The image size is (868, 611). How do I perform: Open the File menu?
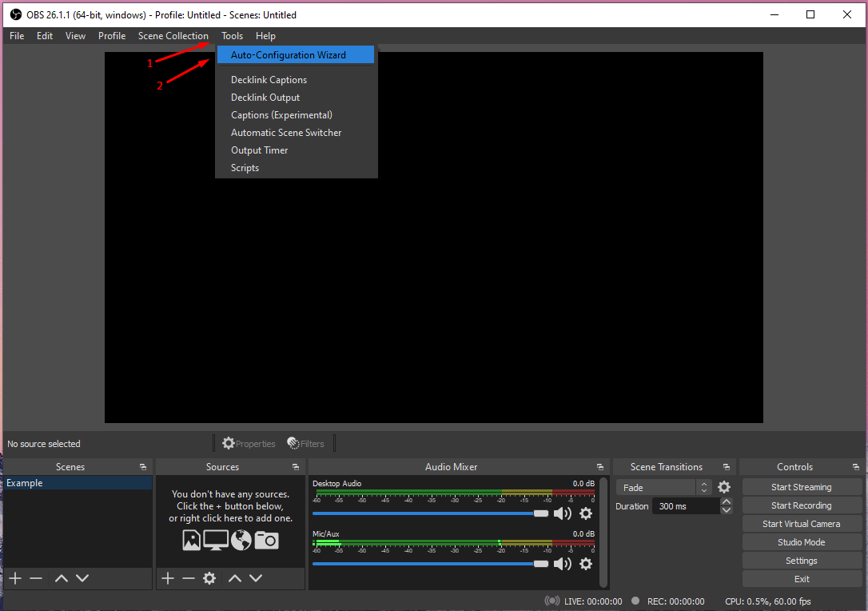click(x=17, y=36)
